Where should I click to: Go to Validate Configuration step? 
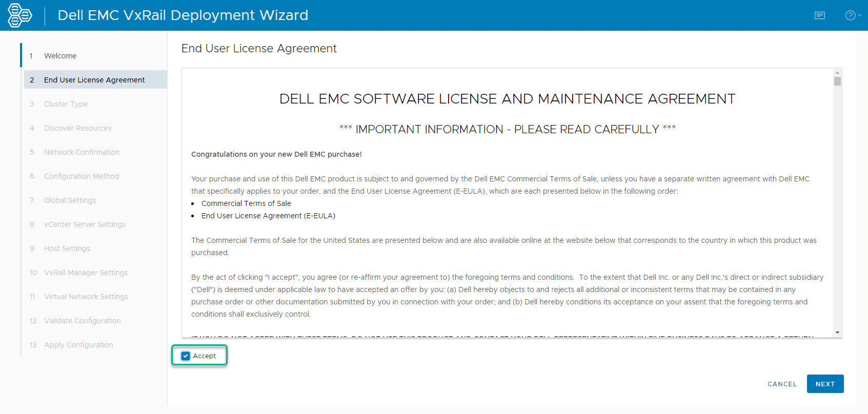82,321
